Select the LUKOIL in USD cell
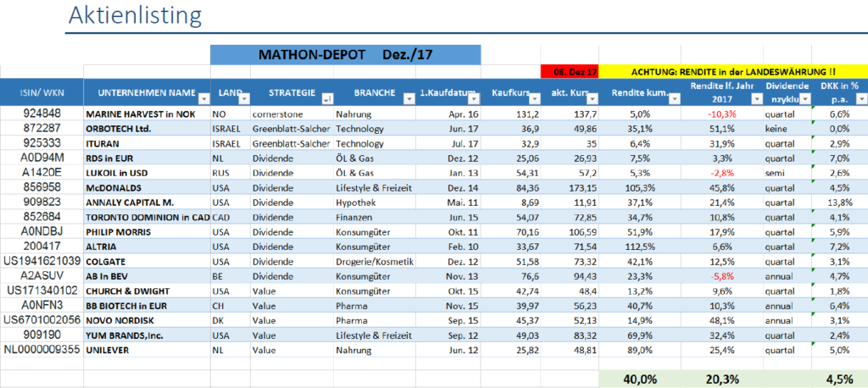The height and width of the screenshot is (388, 868). [x=147, y=173]
